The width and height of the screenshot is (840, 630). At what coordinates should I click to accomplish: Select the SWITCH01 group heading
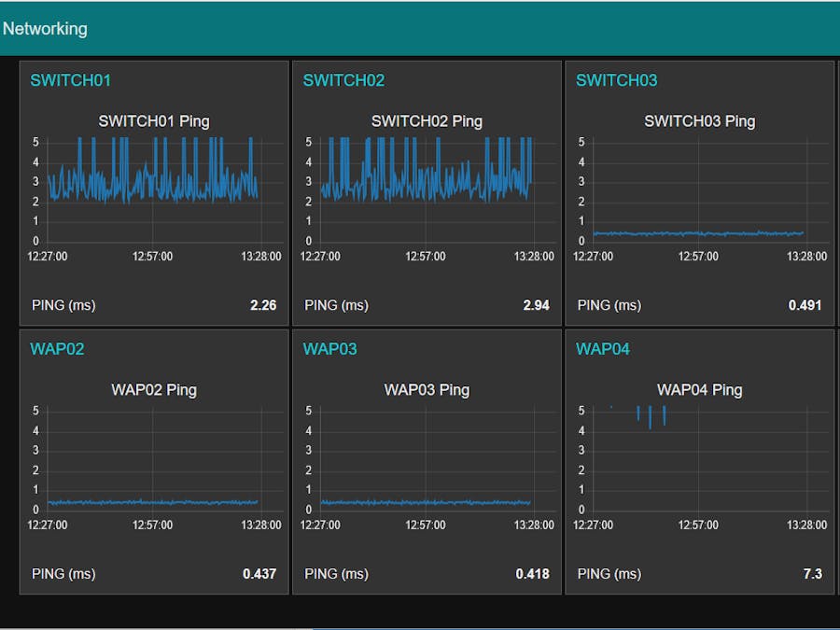pyautogui.click(x=70, y=80)
